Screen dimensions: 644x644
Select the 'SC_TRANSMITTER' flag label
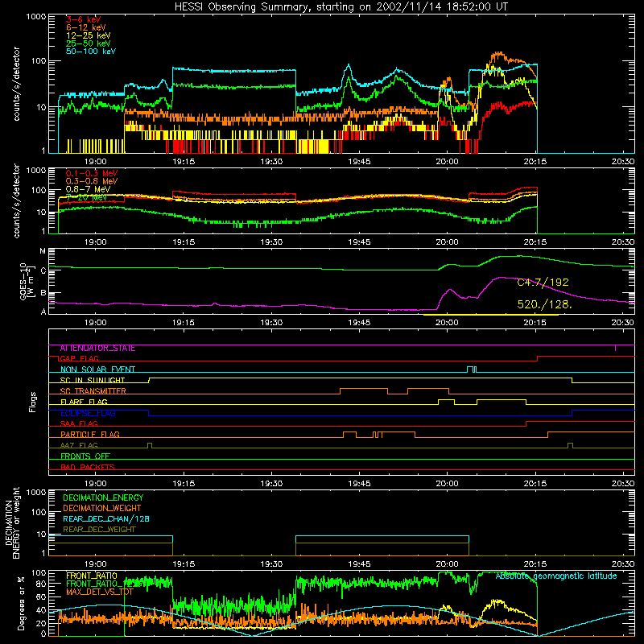pos(93,391)
